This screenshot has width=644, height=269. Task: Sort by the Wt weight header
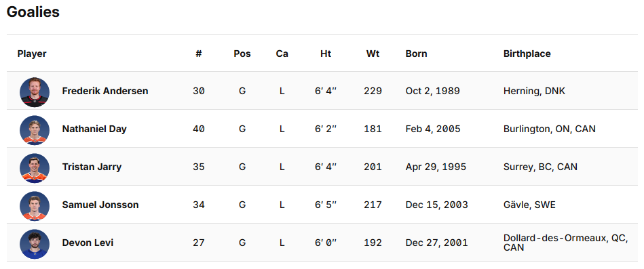coord(373,54)
